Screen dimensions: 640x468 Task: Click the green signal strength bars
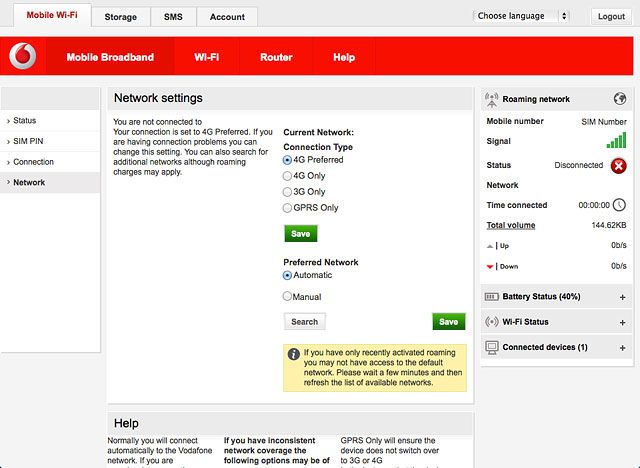click(x=616, y=140)
